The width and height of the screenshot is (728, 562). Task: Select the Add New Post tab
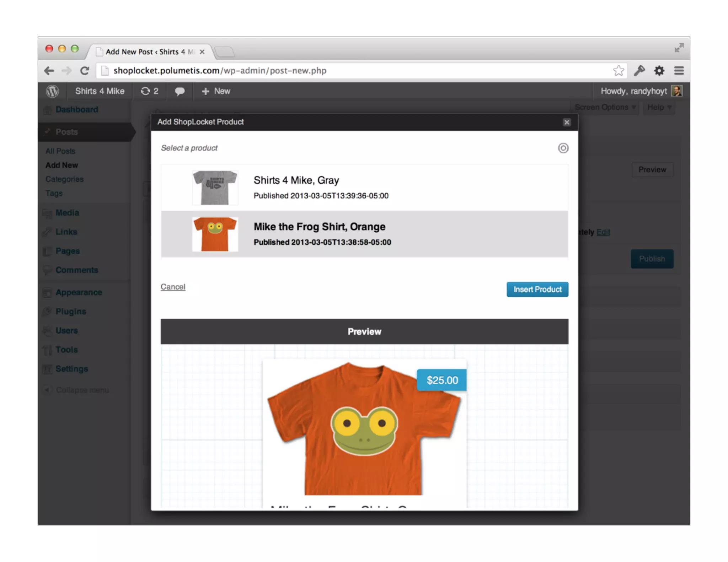tap(150, 52)
